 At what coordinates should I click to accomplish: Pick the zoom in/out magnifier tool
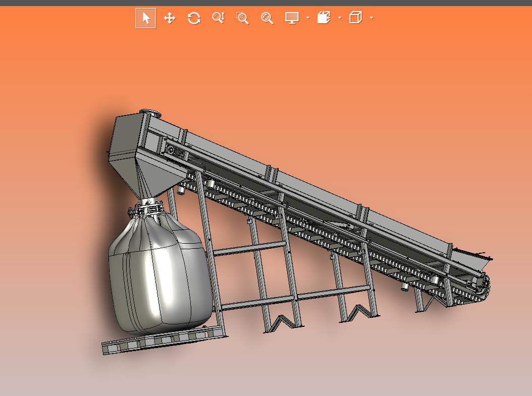(219, 18)
